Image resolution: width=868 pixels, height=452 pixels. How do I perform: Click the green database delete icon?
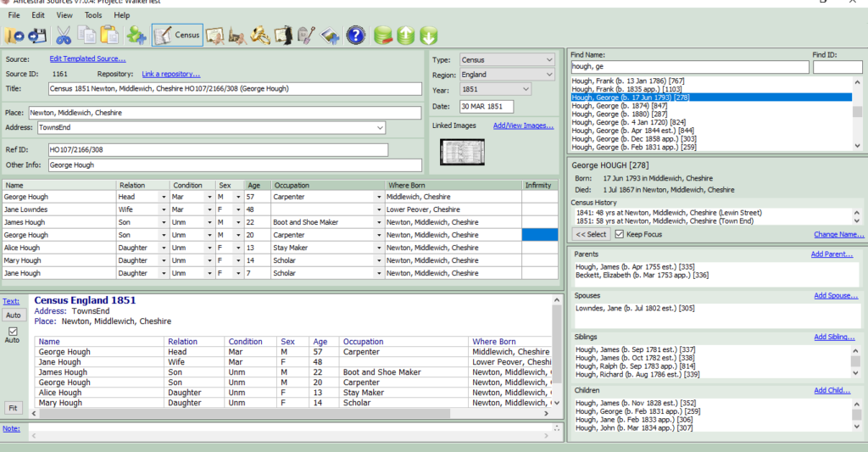coord(382,36)
